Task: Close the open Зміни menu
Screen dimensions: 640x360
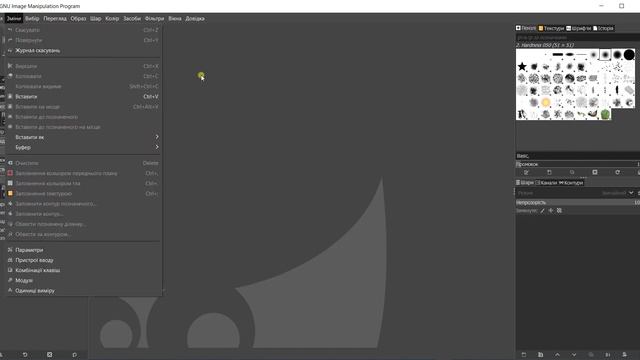Action: pos(13,18)
